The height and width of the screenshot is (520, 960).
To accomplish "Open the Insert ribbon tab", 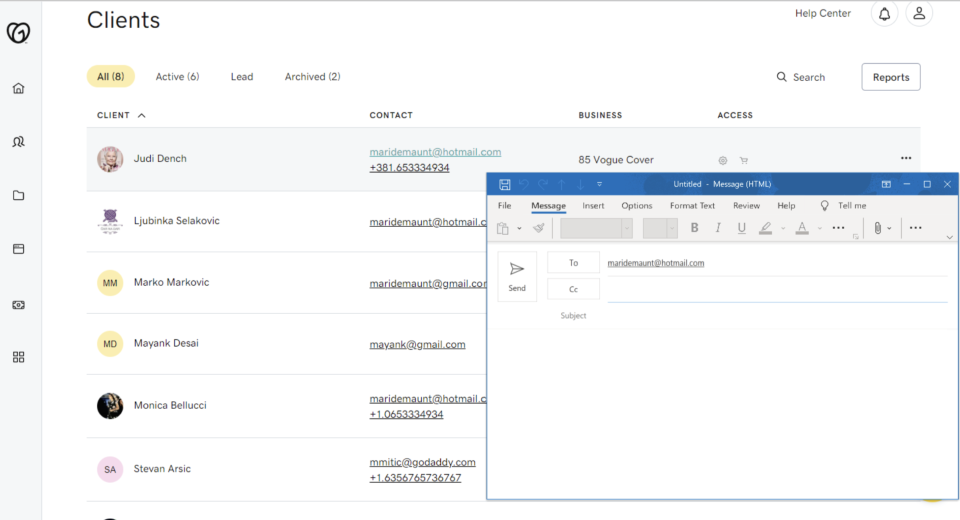I will click(x=593, y=206).
